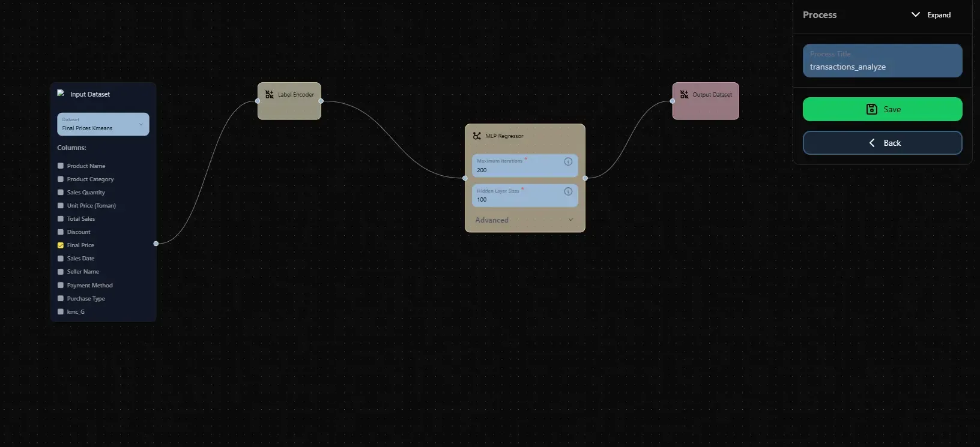Click the MLP Regressor node icon

[x=477, y=136]
